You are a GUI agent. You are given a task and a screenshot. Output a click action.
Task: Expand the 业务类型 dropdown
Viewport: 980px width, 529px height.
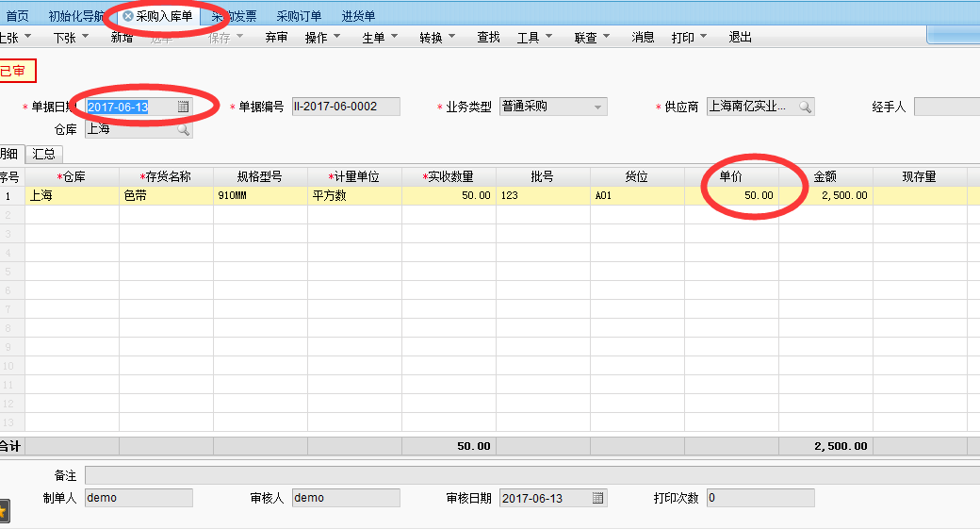tap(597, 107)
